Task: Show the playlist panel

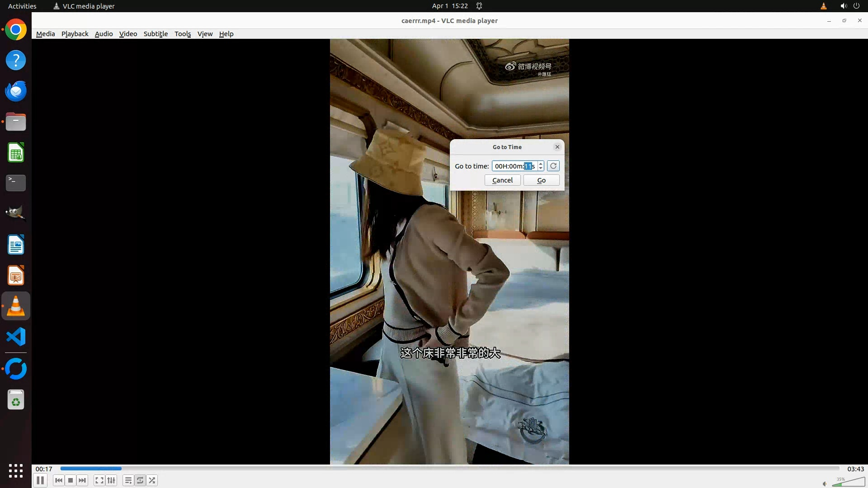Action: tap(128, 480)
